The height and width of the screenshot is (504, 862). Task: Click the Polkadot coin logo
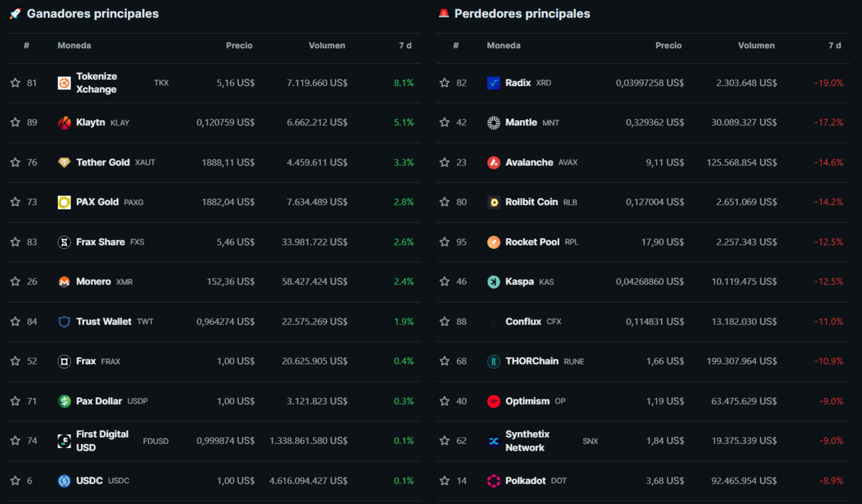494,481
